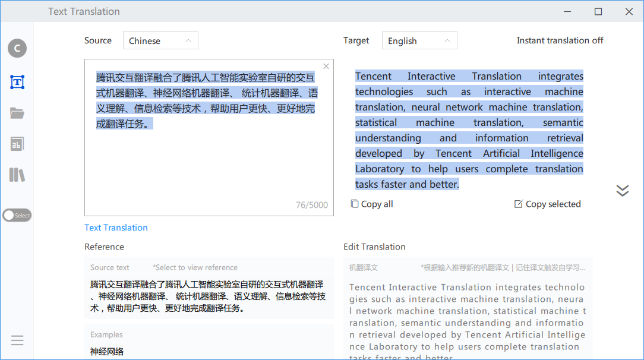The image size is (644, 360).
Task: Click the Target label
Action: (356, 40)
